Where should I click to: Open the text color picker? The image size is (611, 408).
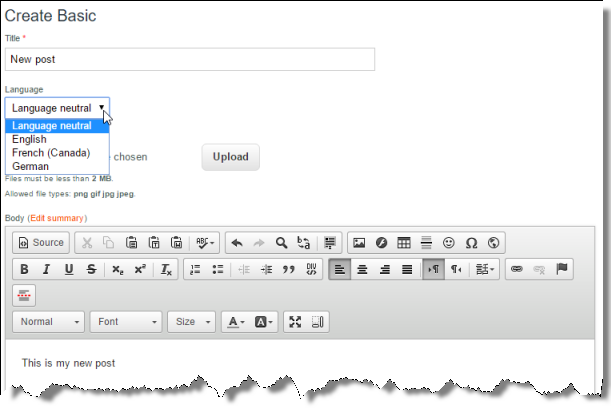pyautogui.click(x=235, y=322)
